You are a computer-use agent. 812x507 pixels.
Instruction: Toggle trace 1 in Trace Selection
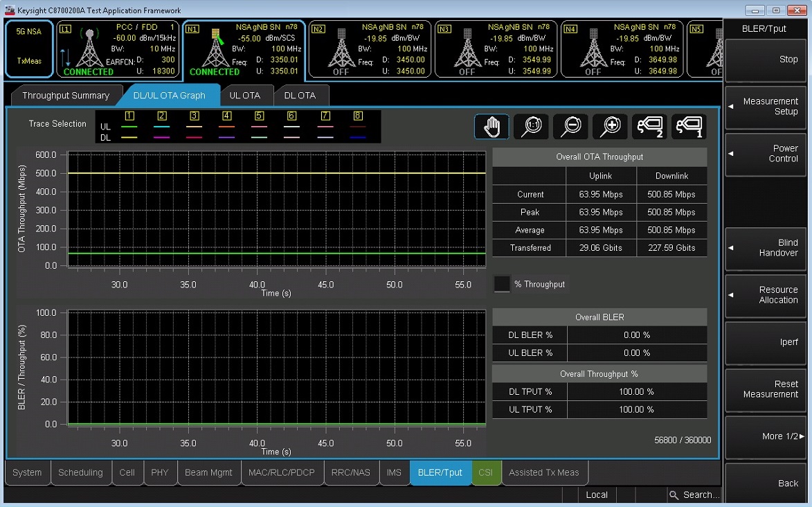129,116
